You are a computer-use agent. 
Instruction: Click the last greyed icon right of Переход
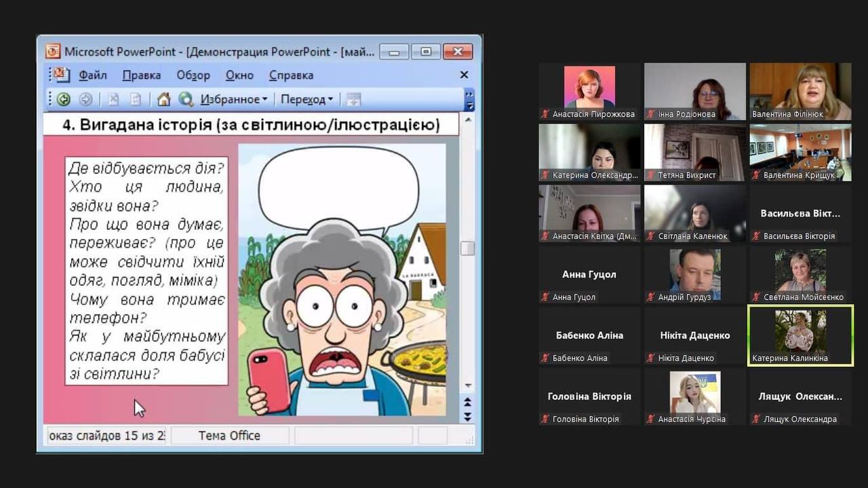pyautogui.click(x=353, y=100)
